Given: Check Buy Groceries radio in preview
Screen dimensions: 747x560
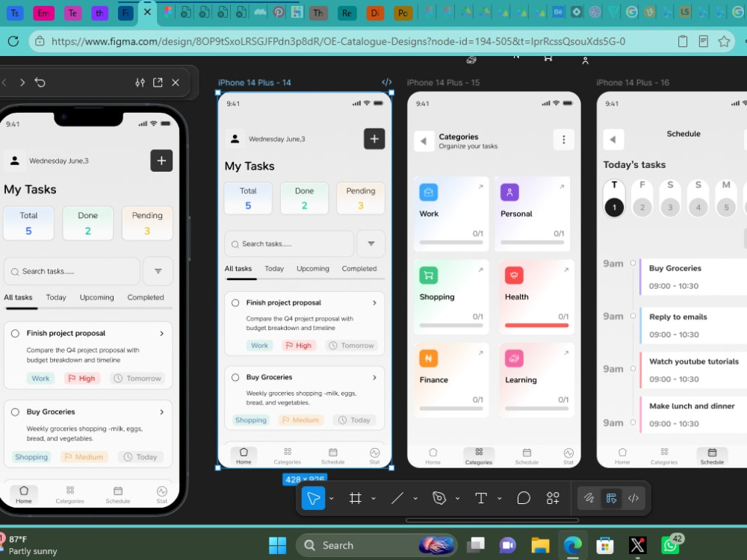Looking at the screenshot, I should pos(15,412).
